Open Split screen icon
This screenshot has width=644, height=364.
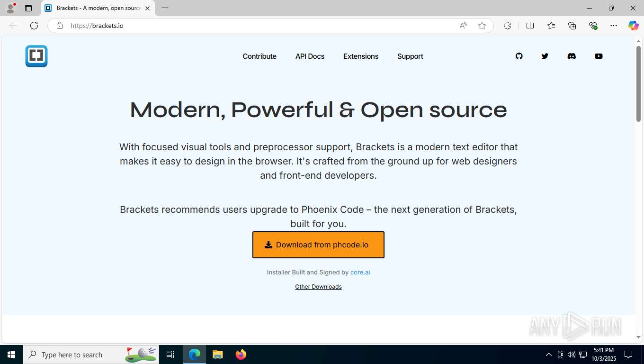click(x=530, y=26)
